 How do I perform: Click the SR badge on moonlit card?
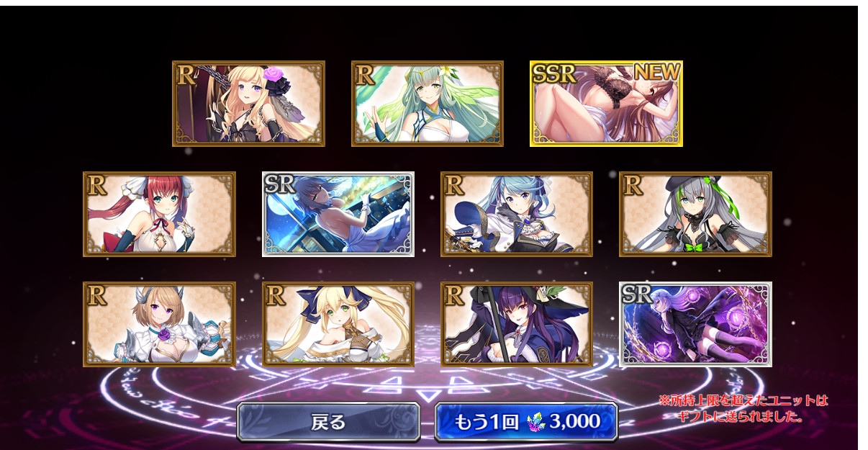(281, 184)
